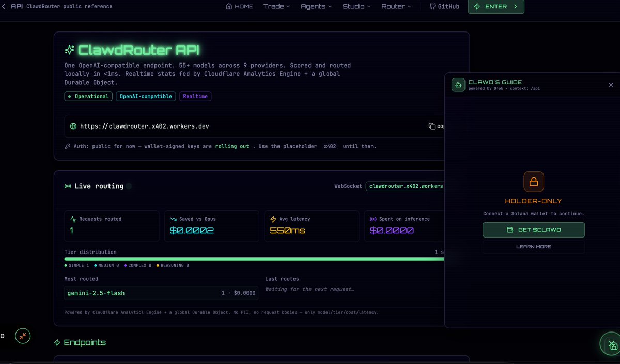Click the sparkle icon beside ClawdRouter API title

(69, 50)
